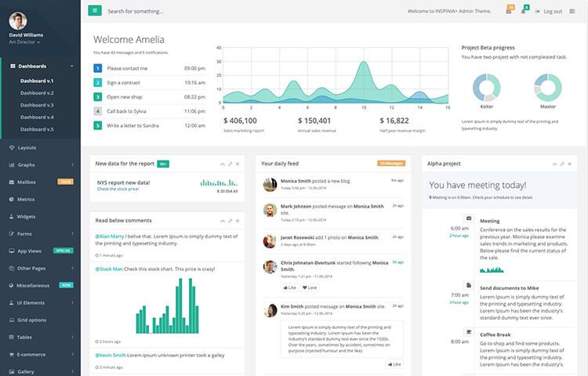Click the Search for something field
Image resolution: width=588 pixels, height=376 pixels.
(x=136, y=11)
